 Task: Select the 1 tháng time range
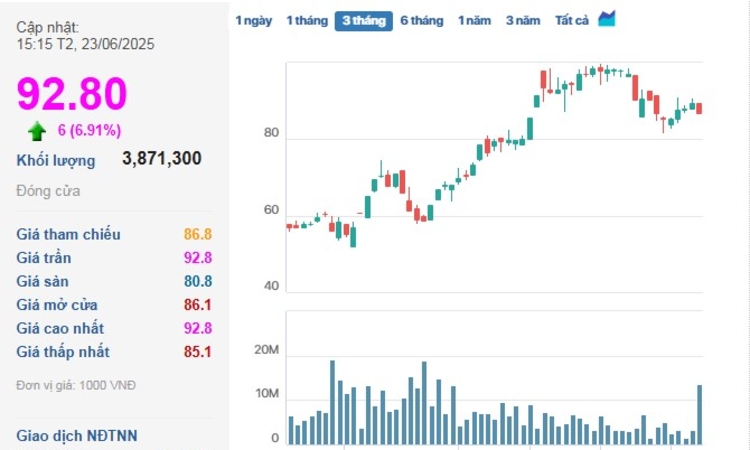click(x=307, y=21)
